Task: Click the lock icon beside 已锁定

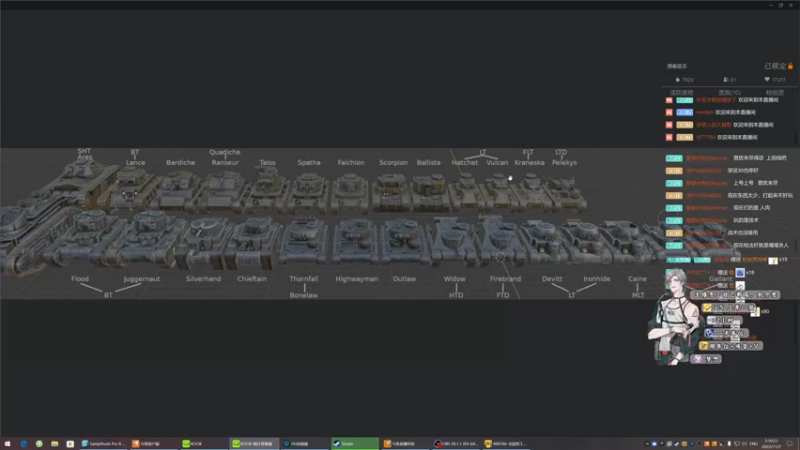Action: pyautogui.click(x=790, y=66)
